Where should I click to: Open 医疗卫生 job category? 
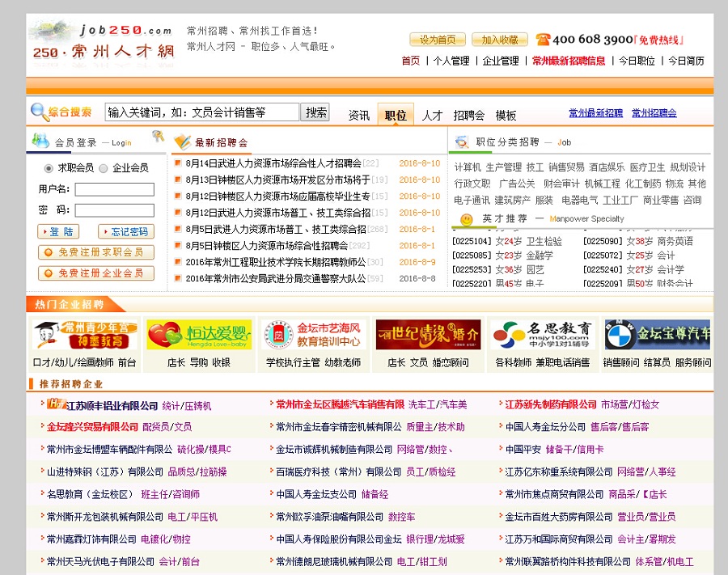[648, 167]
